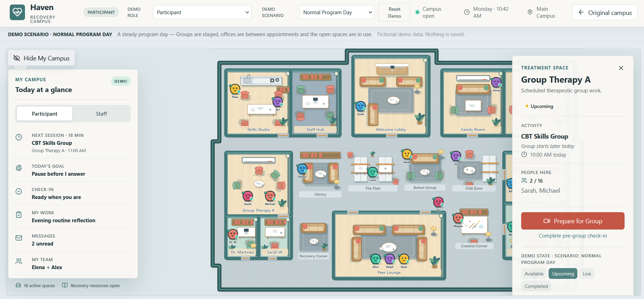Click the Check-in circle checkmark icon
Viewport: 644px width, 299px height.
click(19, 191)
